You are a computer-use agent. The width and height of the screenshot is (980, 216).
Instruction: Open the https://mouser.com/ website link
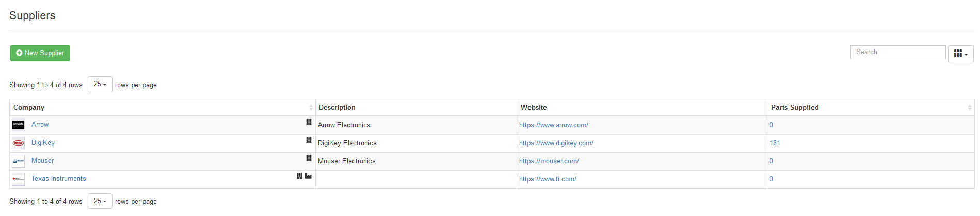[x=549, y=161]
